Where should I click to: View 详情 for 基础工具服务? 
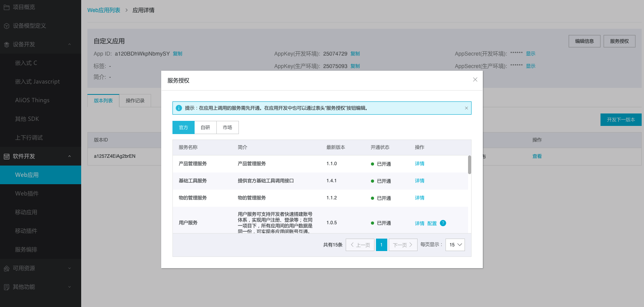tap(419, 181)
